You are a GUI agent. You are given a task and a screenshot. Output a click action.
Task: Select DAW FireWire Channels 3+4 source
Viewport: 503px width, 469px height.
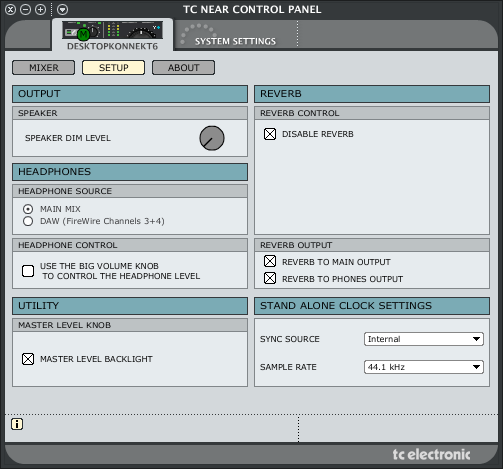point(28,221)
